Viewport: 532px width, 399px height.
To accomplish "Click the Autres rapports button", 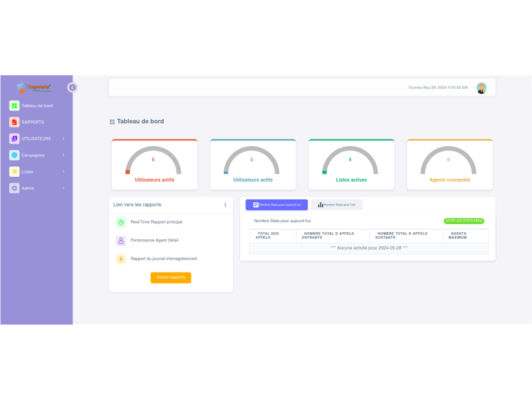I will coord(171,277).
